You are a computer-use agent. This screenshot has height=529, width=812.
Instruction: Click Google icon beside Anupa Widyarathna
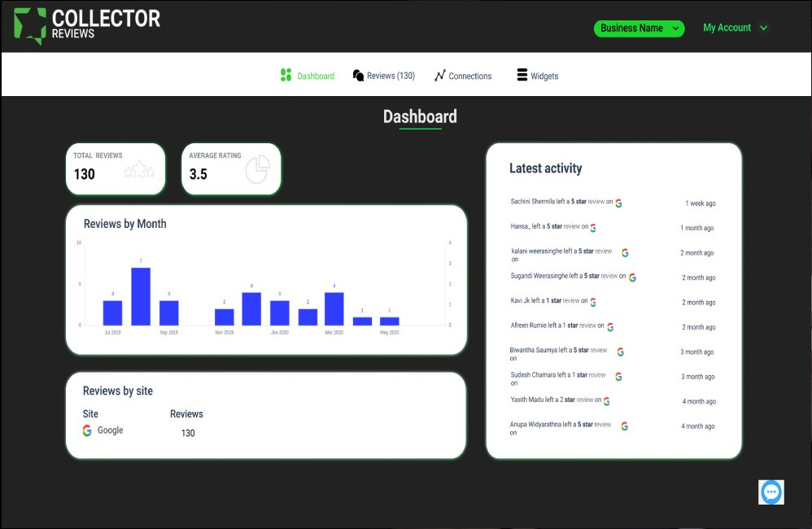point(625,426)
